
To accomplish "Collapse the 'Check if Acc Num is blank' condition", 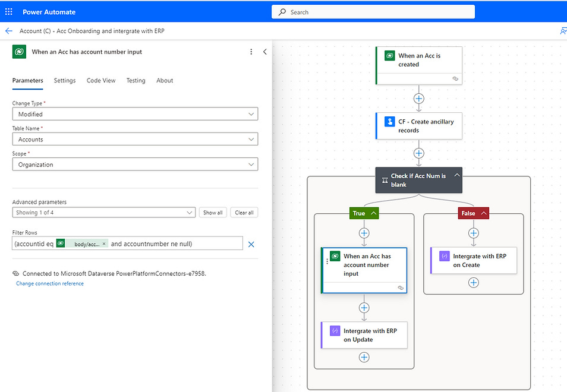I will [456, 175].
